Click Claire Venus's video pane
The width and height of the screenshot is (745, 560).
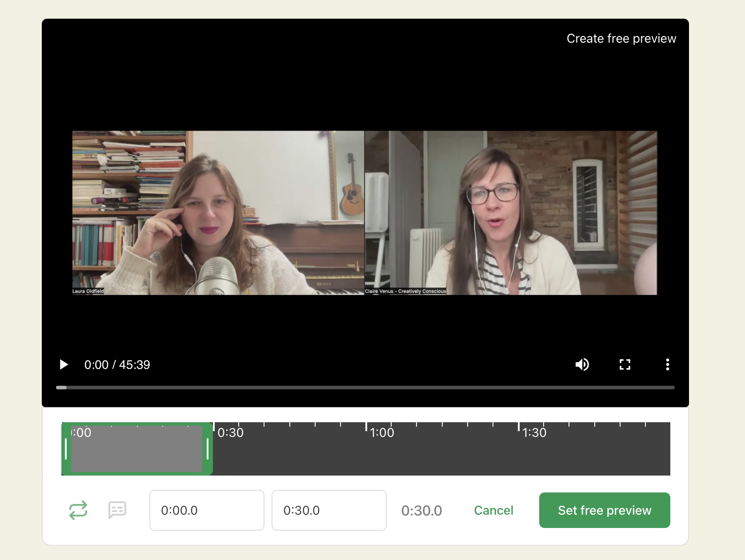[x=511, y=212]
